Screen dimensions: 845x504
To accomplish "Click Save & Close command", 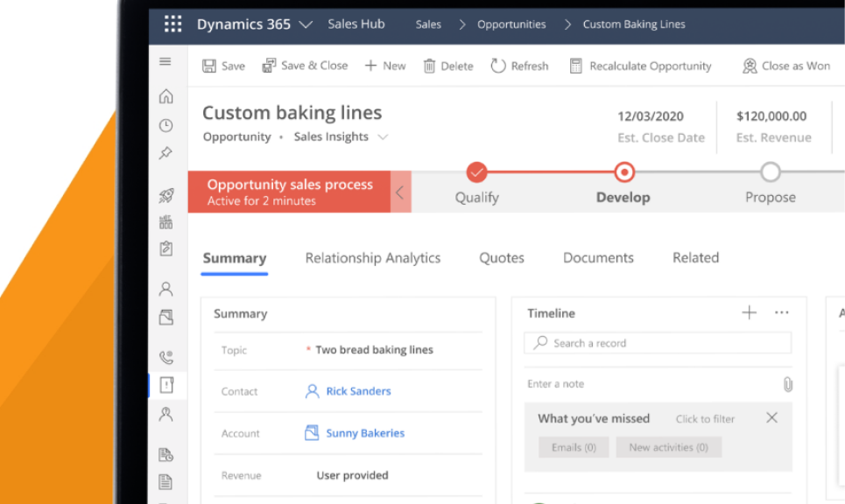I will (x=305, y=66).
